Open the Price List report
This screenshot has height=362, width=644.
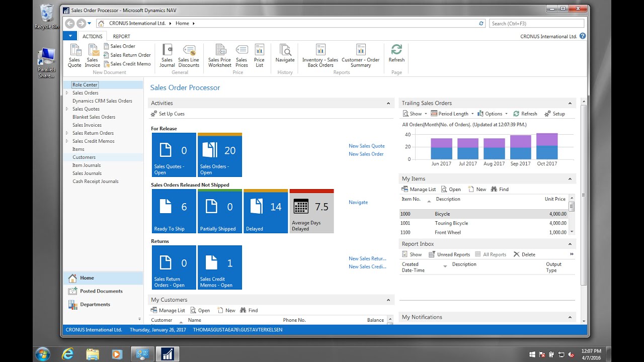pyautogui.click(x=259, y=56)
